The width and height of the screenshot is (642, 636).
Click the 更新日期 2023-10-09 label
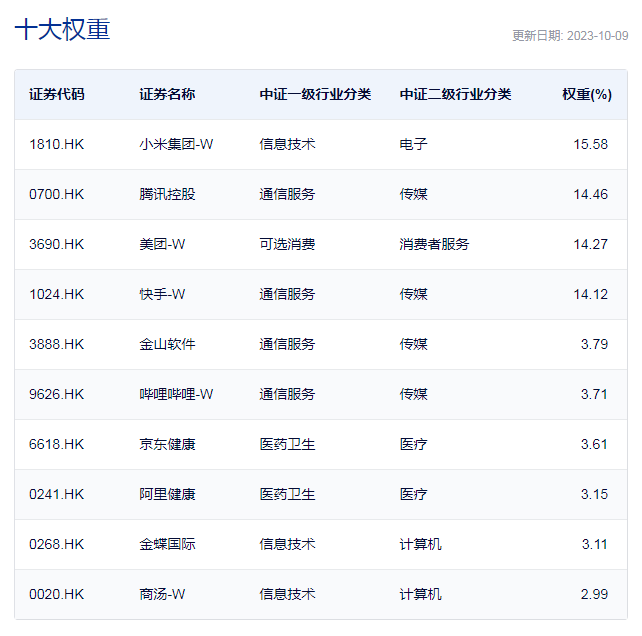(x=570, y=36)
